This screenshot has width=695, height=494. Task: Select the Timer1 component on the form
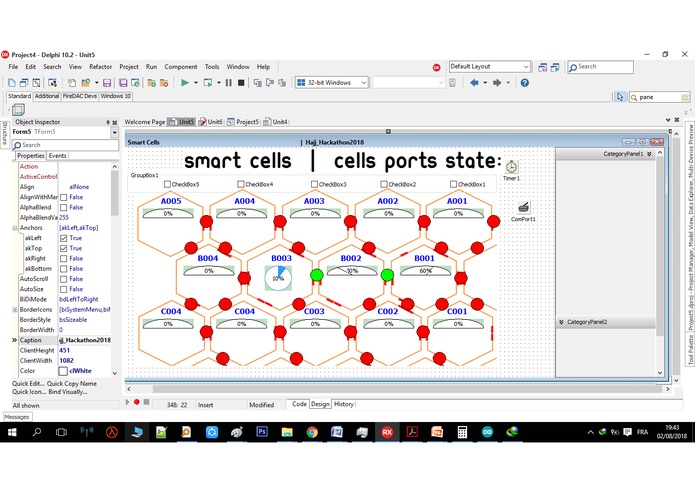pyautogui.click(x=511, y=167)
